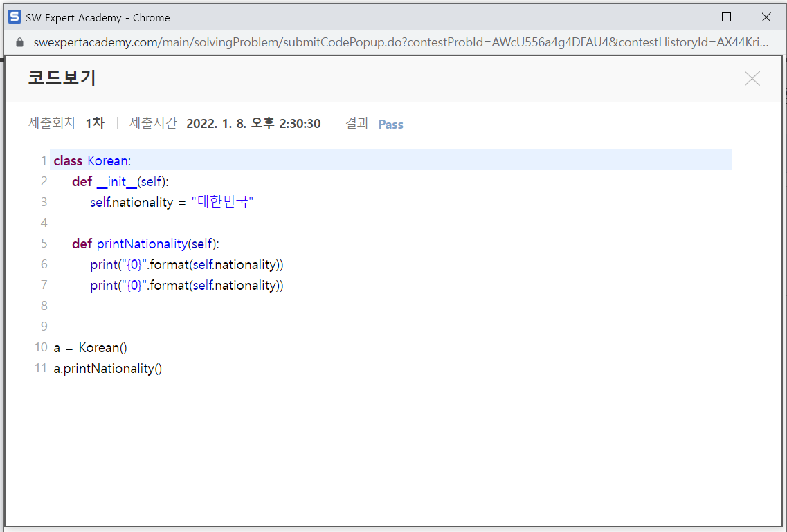This screenshot has width=787, height=532.
Task: Click the Pass result text
Action: [x=390, y=125]
